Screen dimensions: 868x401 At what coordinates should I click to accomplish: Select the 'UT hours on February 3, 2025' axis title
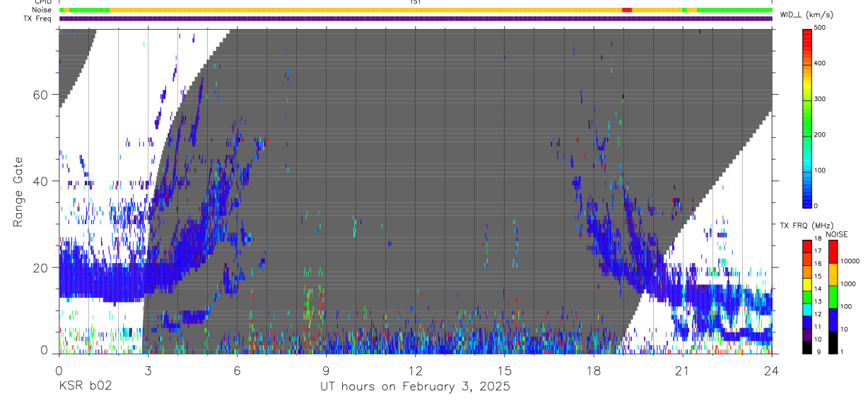pyautogui.click(x=416, y=386)
